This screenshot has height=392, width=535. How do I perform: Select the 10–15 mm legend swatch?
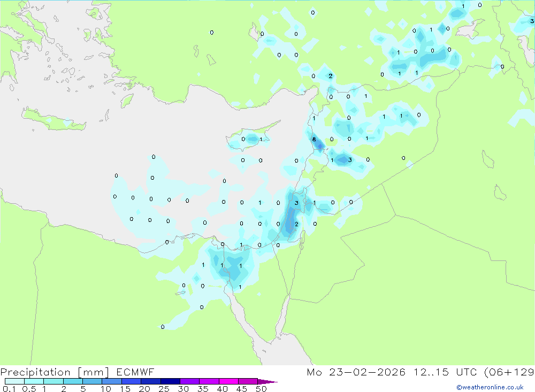point(112,381)
